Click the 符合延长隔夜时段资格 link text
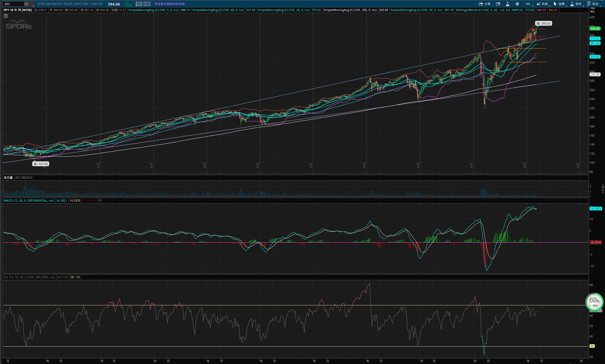The image size is (605, 364). pos(170,4)
